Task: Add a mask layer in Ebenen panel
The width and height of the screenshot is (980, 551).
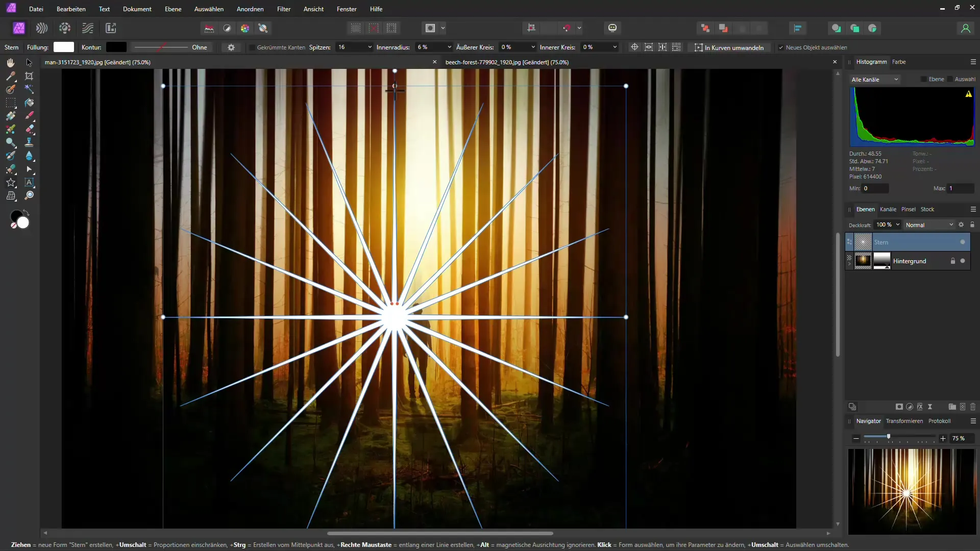Action: [899, 407]
